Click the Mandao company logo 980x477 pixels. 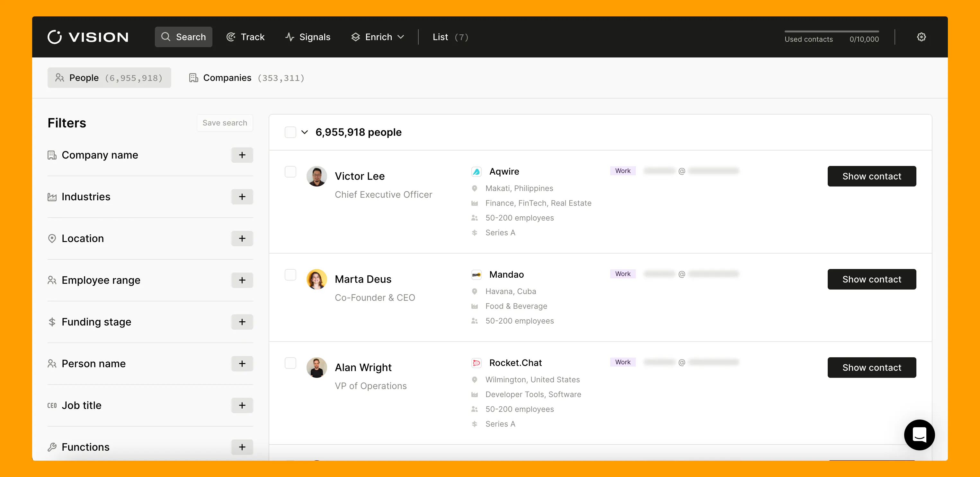476,275
